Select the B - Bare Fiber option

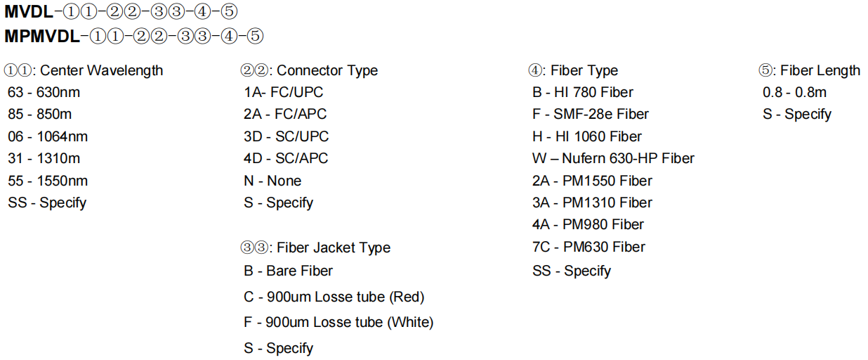(x=288, y=271)
